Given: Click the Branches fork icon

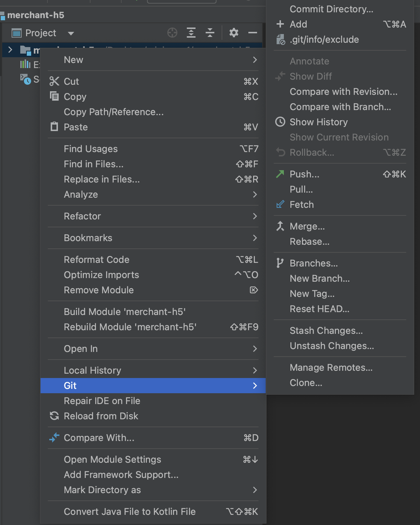Looking at the screenshot, I should coord(280,263).
